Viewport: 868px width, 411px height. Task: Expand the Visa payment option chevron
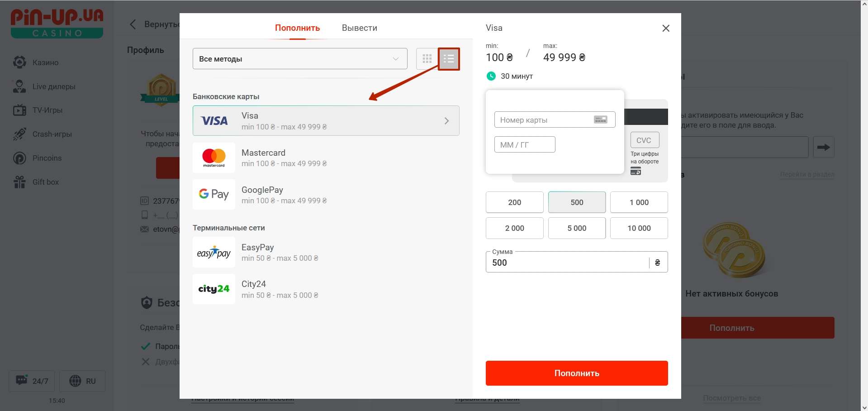coord(446,121)
